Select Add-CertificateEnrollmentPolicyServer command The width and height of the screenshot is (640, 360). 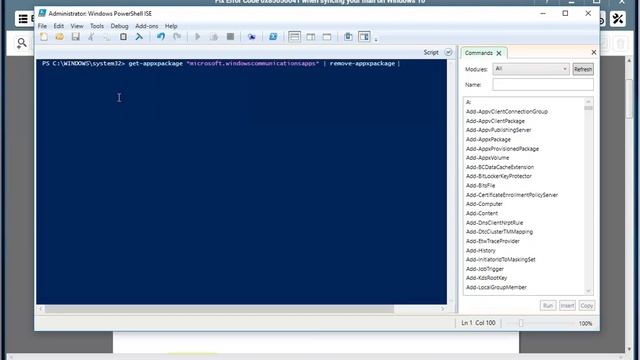(x=511, y=195)
